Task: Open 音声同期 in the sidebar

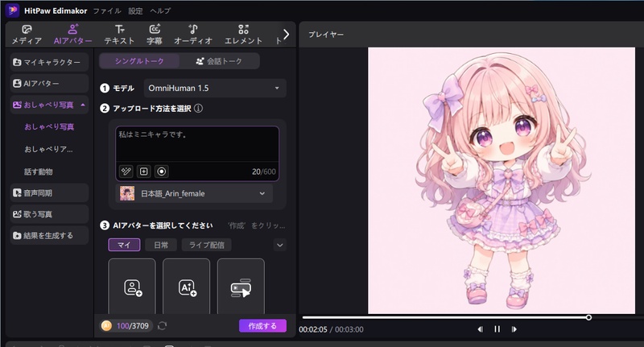Action: [49, 192]
